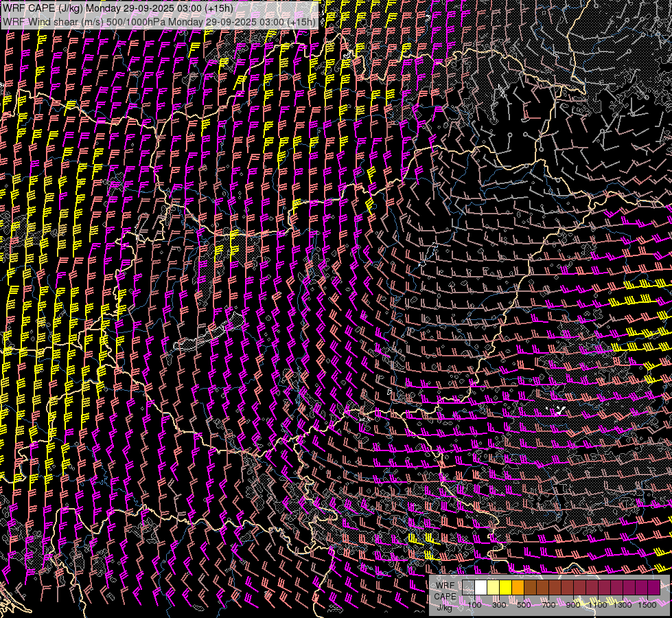Click the 300 legend scale value
Image resolution: width=672 pixels, height=618 pixels.
pyautogui.click(x=499, y=605)
